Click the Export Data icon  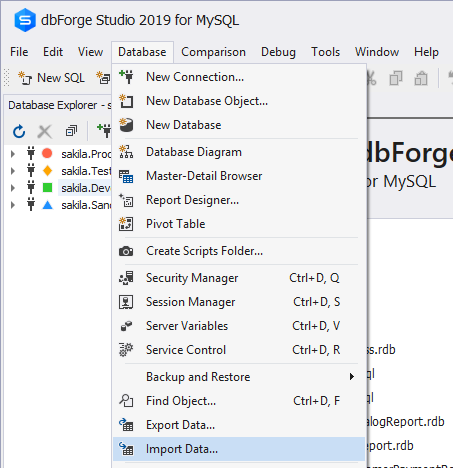coord(126,425)
